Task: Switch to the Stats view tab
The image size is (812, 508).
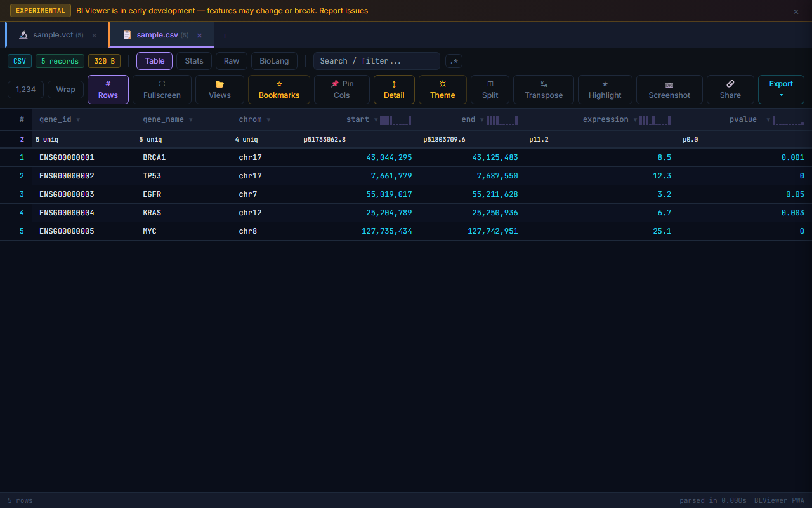Action: pos(194,61)
